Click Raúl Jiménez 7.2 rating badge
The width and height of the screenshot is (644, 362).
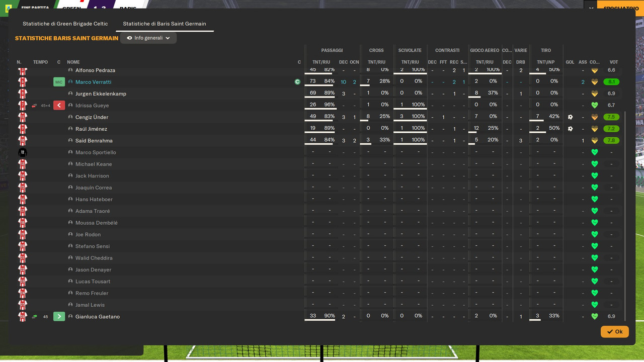[611, 129]
